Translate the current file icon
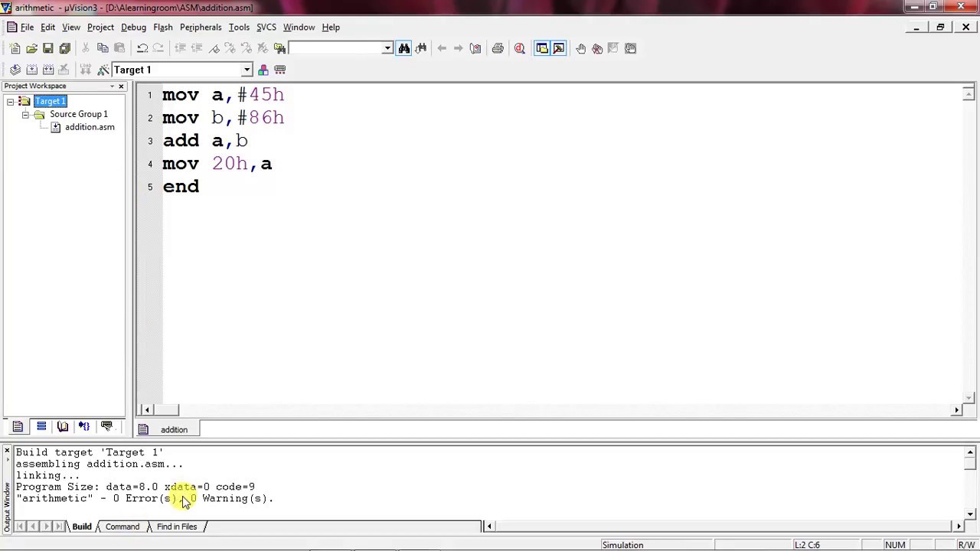 tap(15, 70)
